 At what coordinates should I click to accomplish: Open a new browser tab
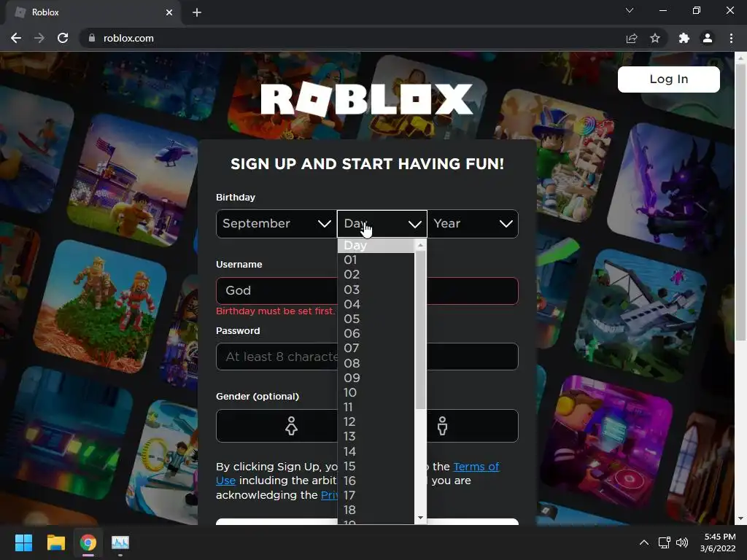click(x=197, y=12)
